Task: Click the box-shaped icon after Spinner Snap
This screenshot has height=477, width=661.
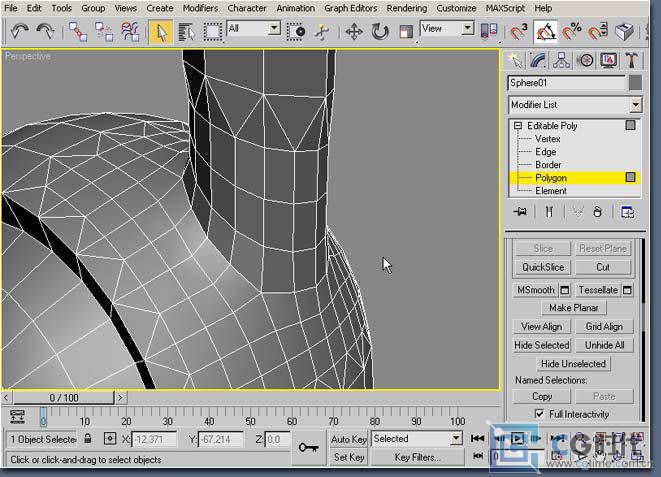Action: click(x=624, y=32)
